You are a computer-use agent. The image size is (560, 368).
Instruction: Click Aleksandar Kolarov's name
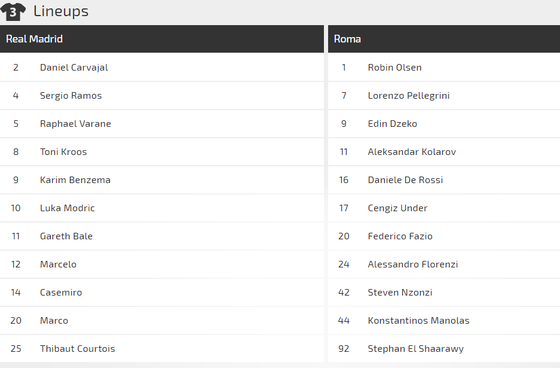tap(412, 152)
